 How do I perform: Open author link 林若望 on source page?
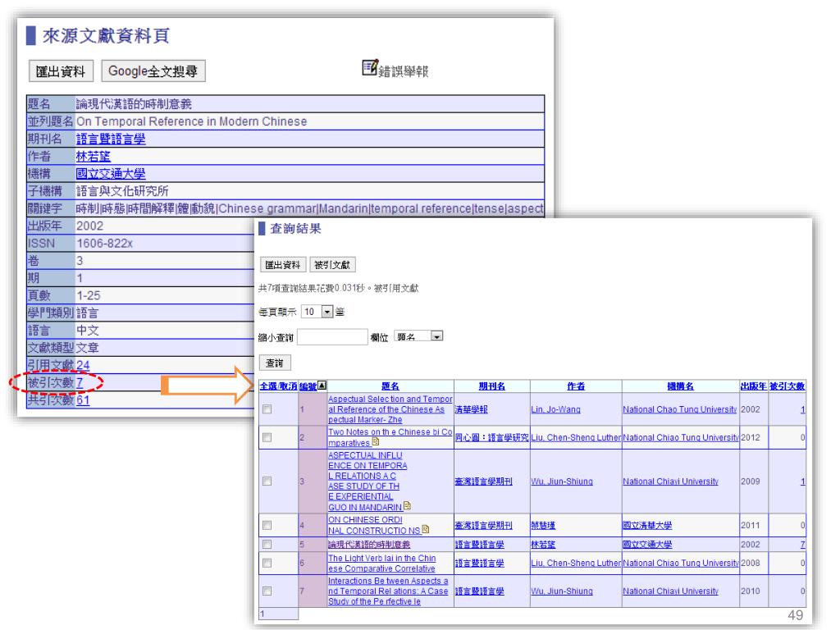coord(94,157)
